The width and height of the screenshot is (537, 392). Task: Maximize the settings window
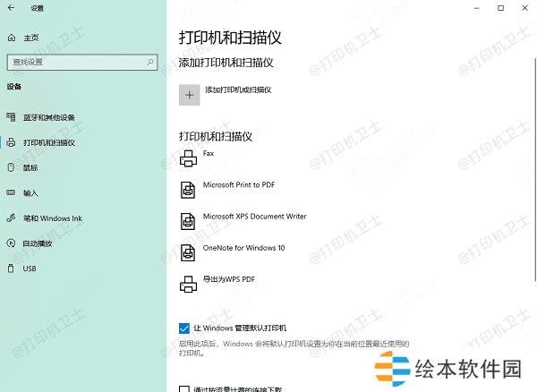pyautogui.click(x=500, y=8)
